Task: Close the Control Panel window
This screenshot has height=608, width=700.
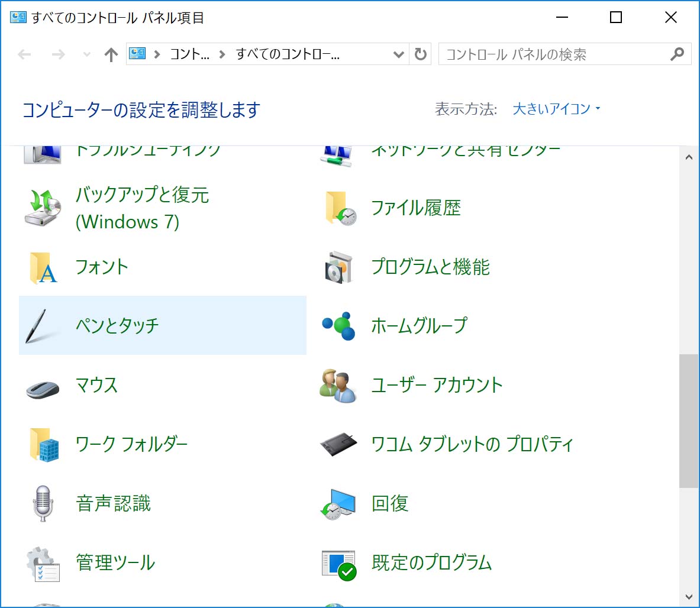Action: click(671, 17)
